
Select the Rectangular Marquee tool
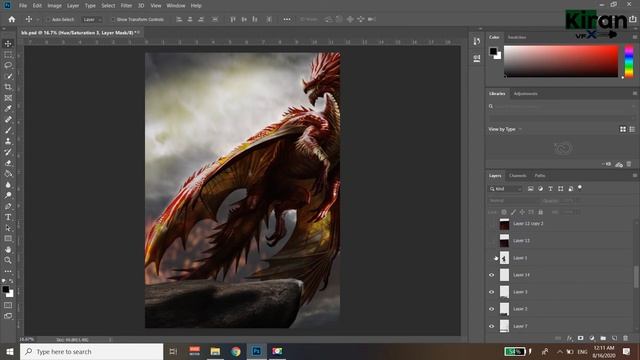8,54
